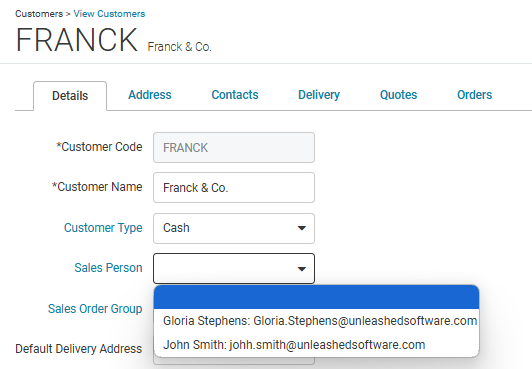The image size is (532, 369).
Task: Collapse the Sales Person dropdown arrow
Action: point(302,269)
